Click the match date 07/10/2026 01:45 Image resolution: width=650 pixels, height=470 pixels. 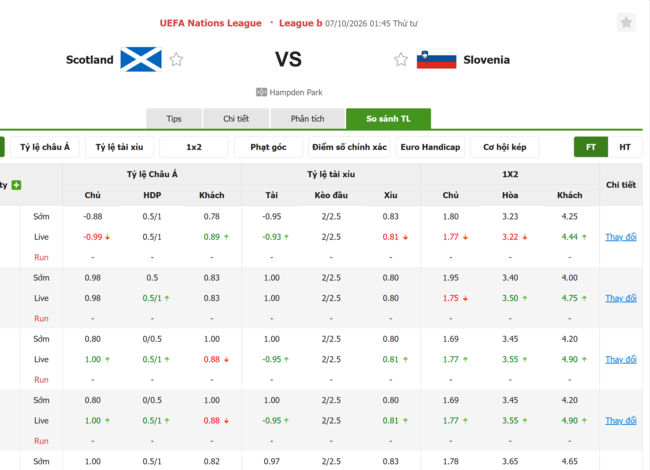click(357, 24)
